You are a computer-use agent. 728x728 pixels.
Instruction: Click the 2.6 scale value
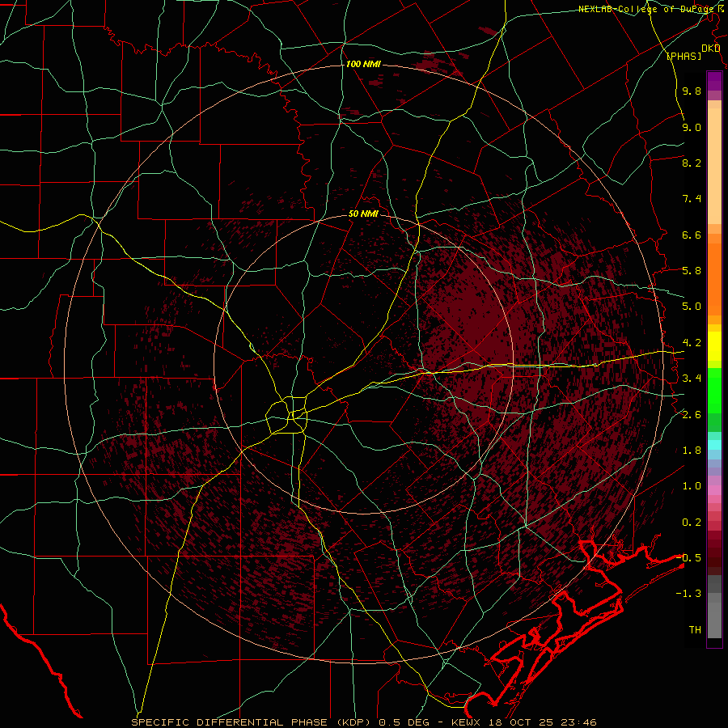692,415
